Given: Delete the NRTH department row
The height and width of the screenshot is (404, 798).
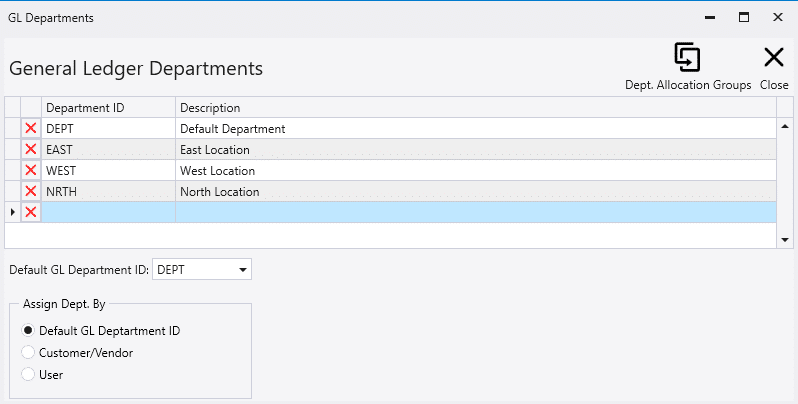Looking at the screenshot, I should (x=31, y=191).
